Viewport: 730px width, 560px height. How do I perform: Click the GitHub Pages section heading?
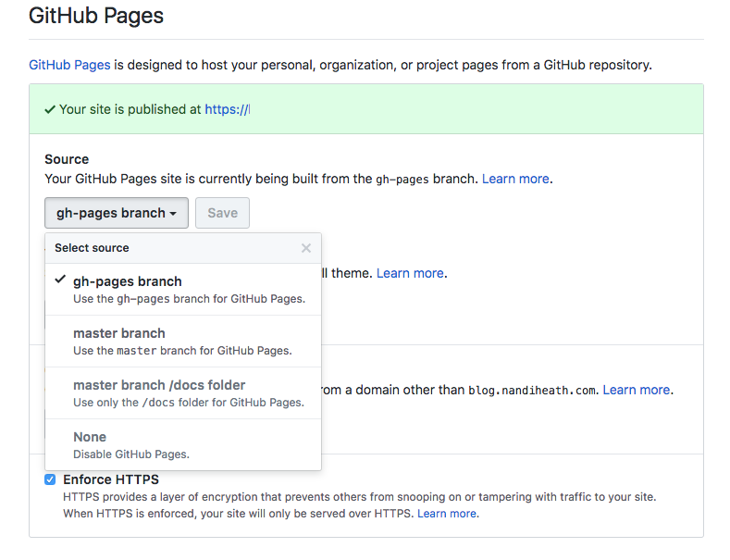click(96, 16)
